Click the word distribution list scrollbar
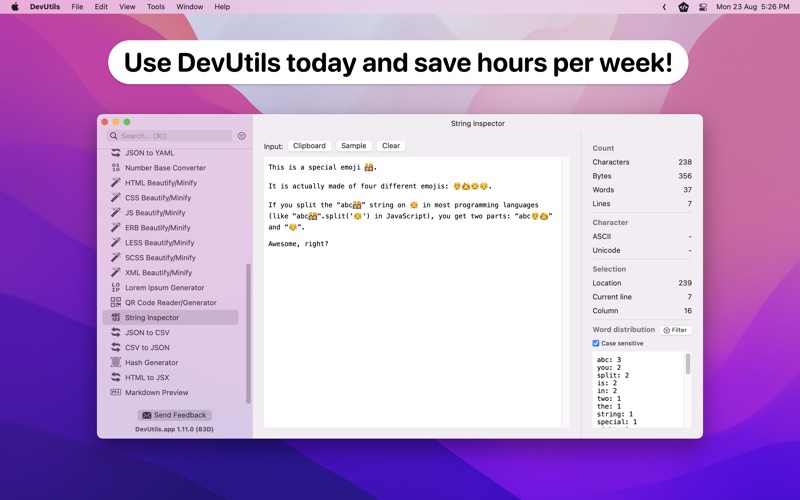 (688, 364)
